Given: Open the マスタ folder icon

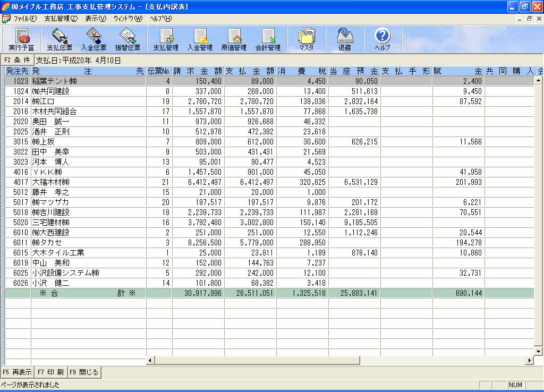Looking at the screenshot, I should 306,39.
